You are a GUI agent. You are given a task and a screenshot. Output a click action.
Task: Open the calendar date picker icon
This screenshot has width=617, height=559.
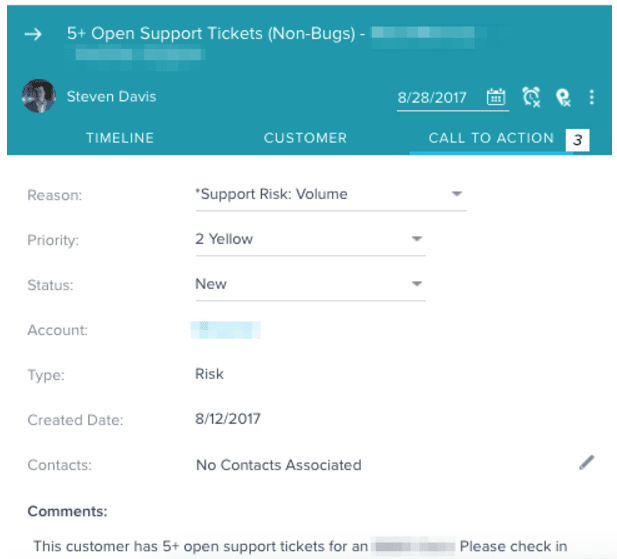point(496,97)
